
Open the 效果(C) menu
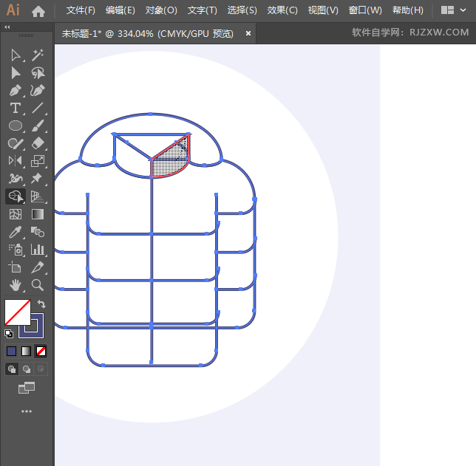282,10
